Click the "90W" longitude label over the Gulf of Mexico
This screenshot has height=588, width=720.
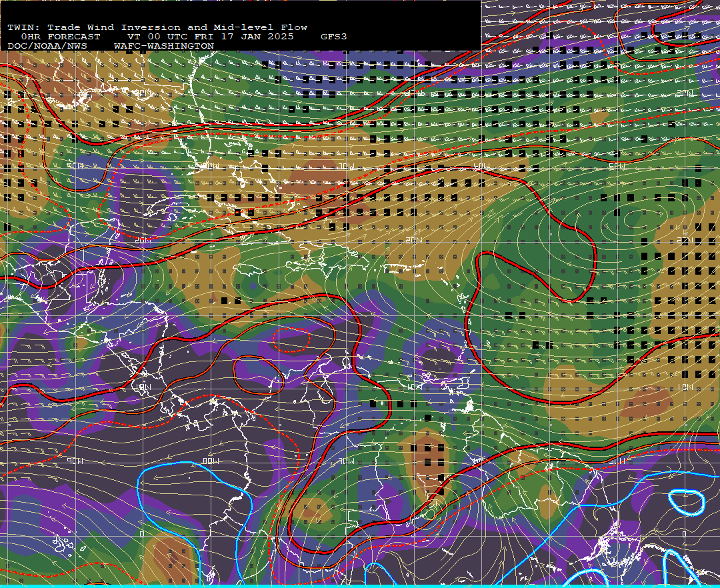pos(76,166)
